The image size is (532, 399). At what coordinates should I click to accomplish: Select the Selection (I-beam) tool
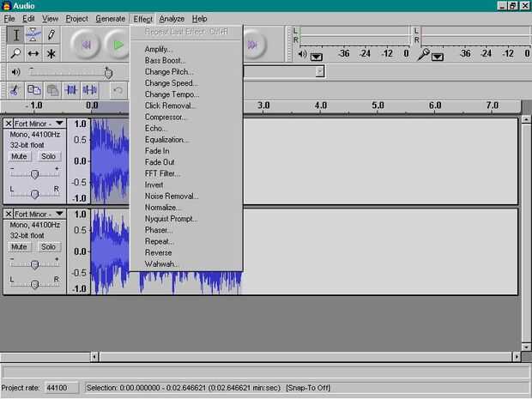pyautogui.click(x=15, y=35)
